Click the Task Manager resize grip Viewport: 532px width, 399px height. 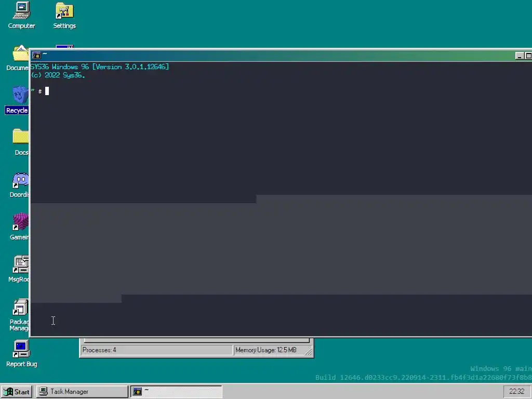coord(309,352)
